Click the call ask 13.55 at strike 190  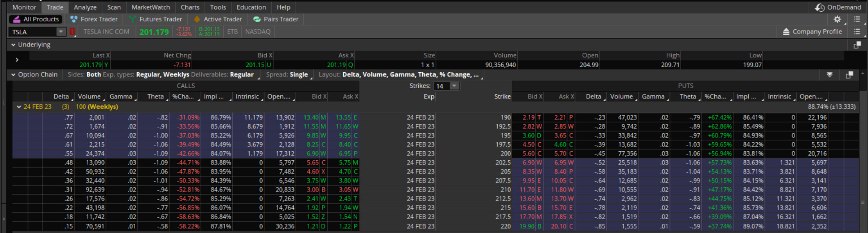[x=343, y=117]
